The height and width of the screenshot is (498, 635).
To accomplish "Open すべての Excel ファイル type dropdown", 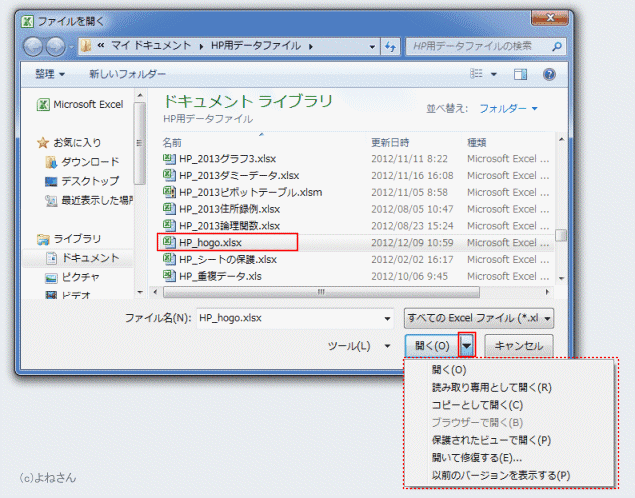I will pos(479,318).
